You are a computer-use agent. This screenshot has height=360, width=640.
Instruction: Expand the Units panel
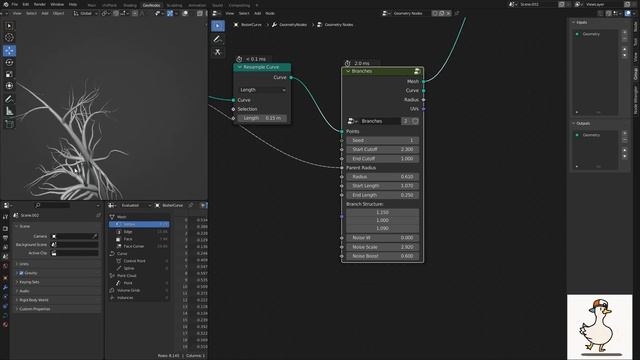pyautogui.click(x=58, y=264)
